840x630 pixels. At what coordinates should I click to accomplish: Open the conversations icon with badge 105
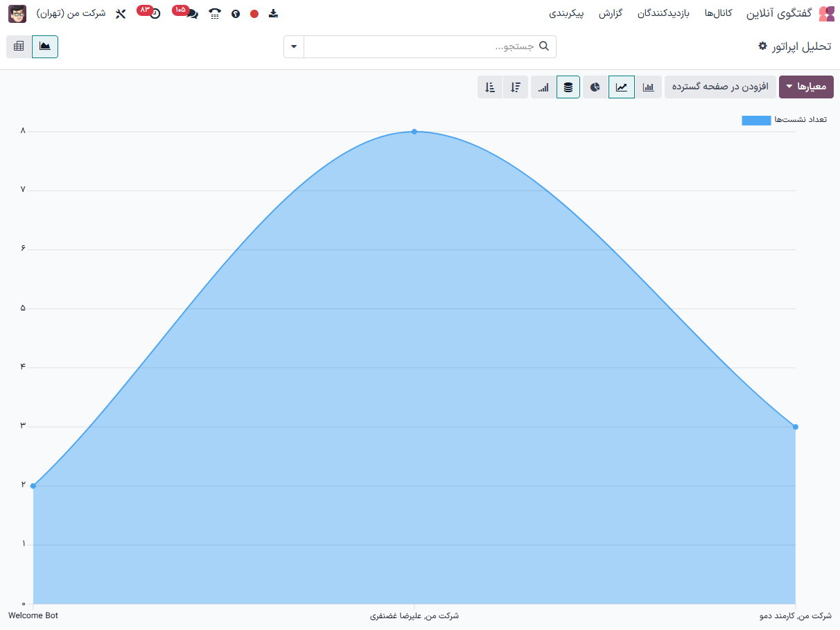pos(191,13)
